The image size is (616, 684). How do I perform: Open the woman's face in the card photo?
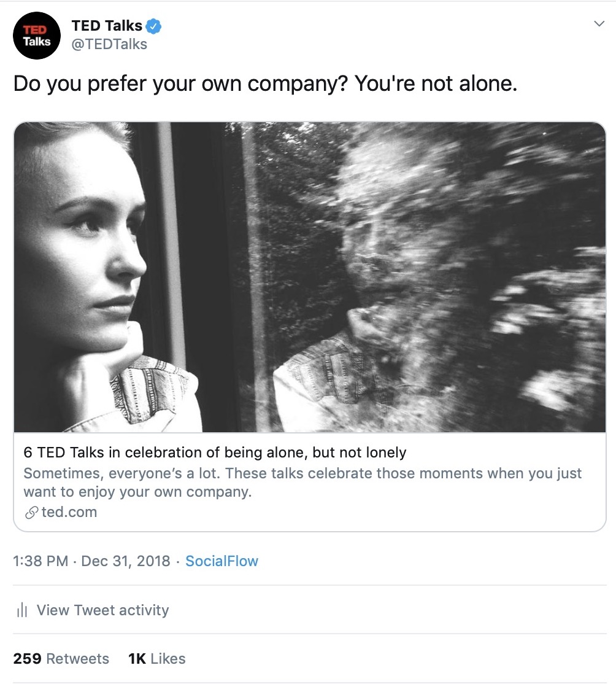pos(92,258)
